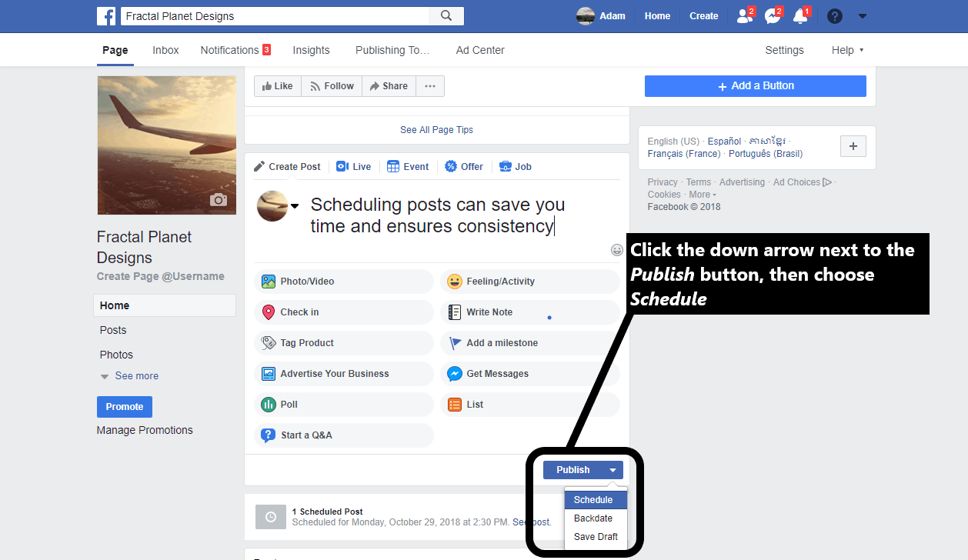Click the search magnifier button

click(x=446, y=16)
